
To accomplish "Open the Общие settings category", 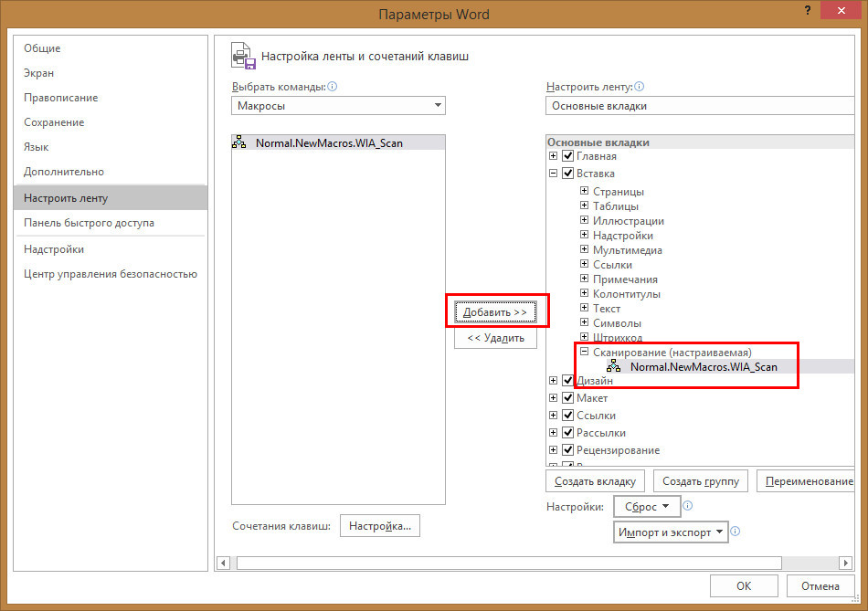I will coord(111,48).
